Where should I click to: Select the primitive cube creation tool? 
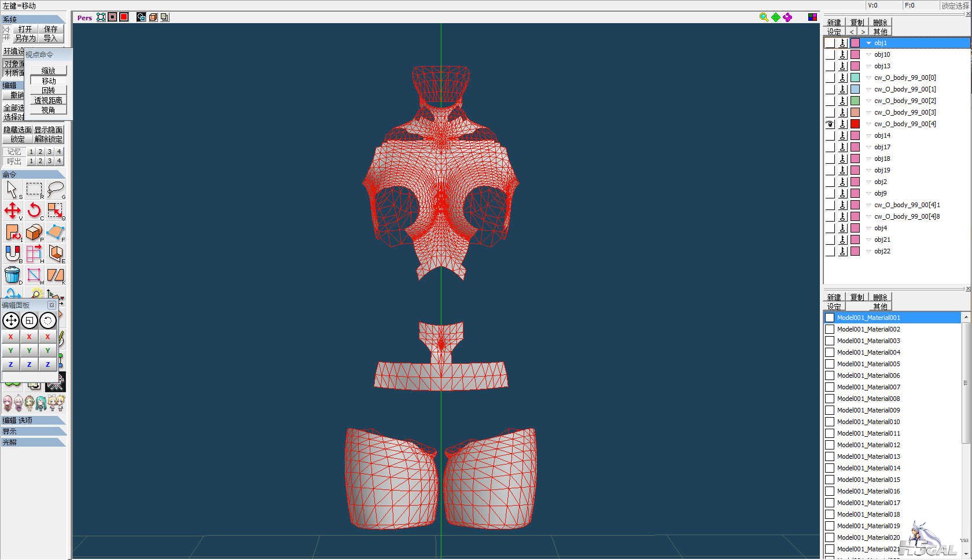pos(35,232)
